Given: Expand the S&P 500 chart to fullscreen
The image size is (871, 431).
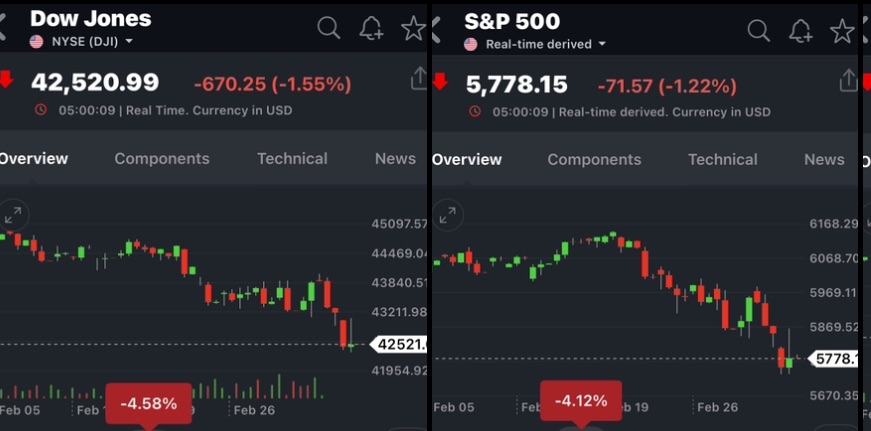Looking at the screenshot, I should click(x=448, y=214).
